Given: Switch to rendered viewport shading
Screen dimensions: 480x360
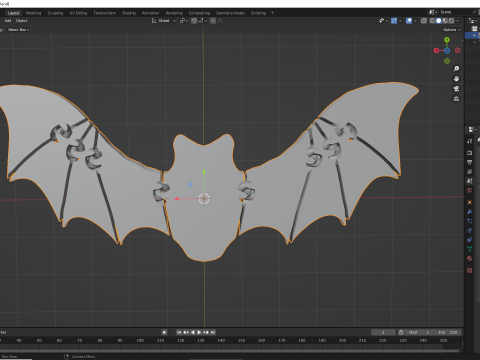Looking at the screenshot, I should (x=451, y=21).
